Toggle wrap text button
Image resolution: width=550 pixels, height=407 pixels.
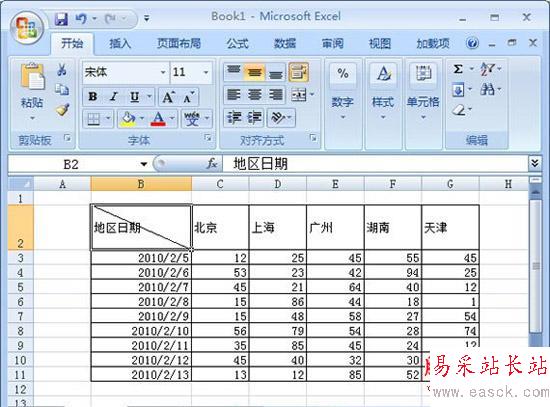299,72
